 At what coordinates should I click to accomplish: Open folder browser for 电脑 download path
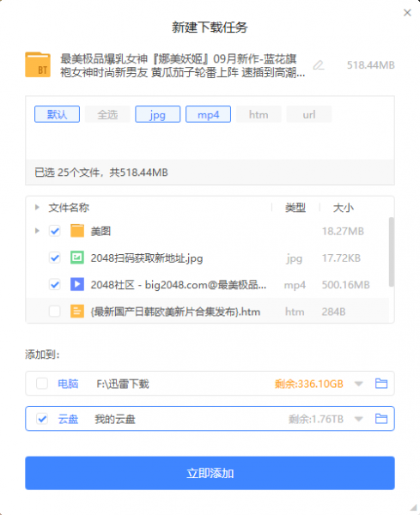click(381, 384)
